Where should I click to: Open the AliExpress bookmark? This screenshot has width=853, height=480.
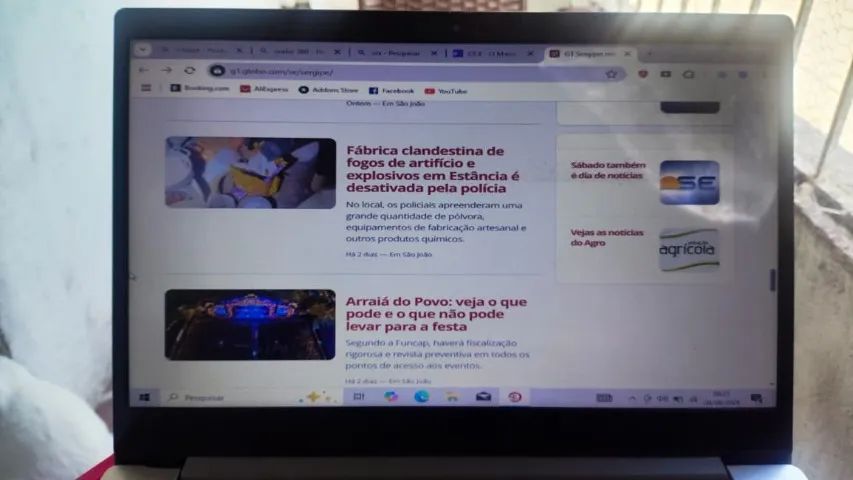(264, 89)
